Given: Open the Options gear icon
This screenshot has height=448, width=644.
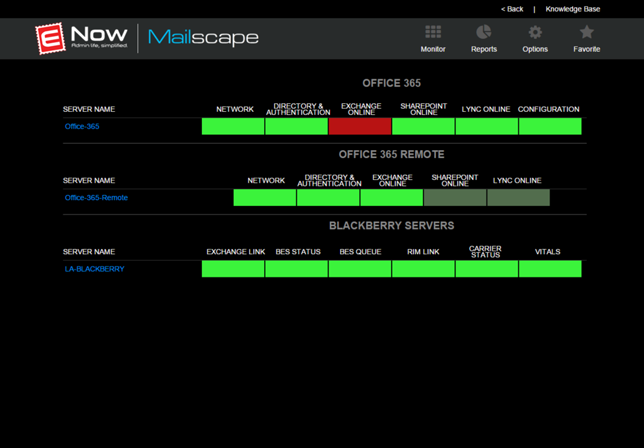Looking at the screenshot, I should [535, 32].
